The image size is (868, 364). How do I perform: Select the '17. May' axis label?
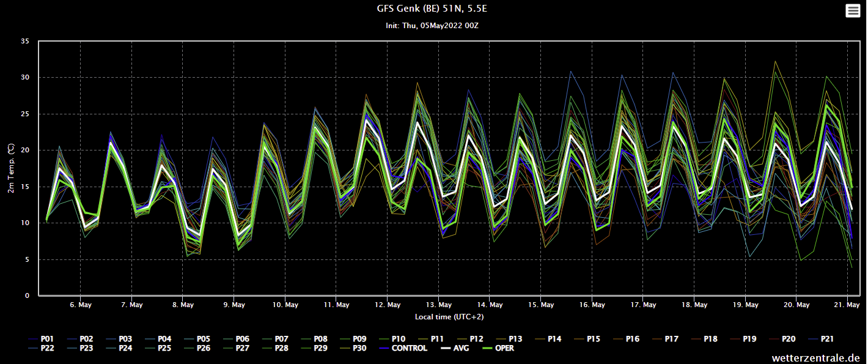(644, 305)
